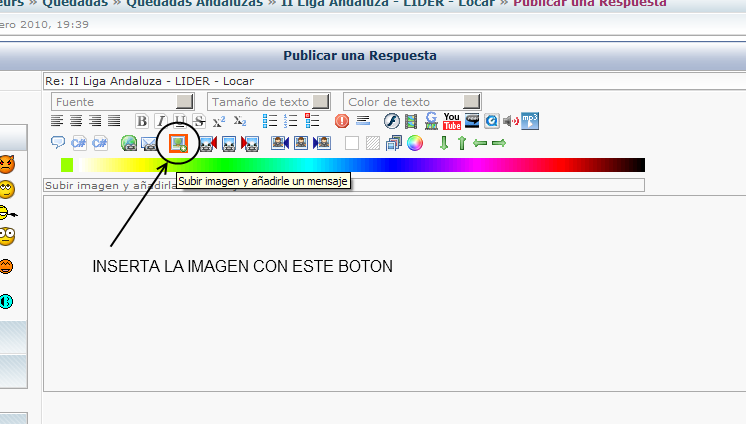Viewport: 746px width, 424px height.
Task: Click the stacked windows icon
Action: pyautogui.click(x=394, y=143)
